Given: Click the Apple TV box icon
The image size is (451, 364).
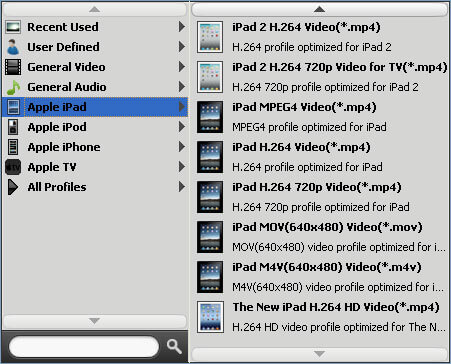Looking at the screenshot, I should click(13, 167).
